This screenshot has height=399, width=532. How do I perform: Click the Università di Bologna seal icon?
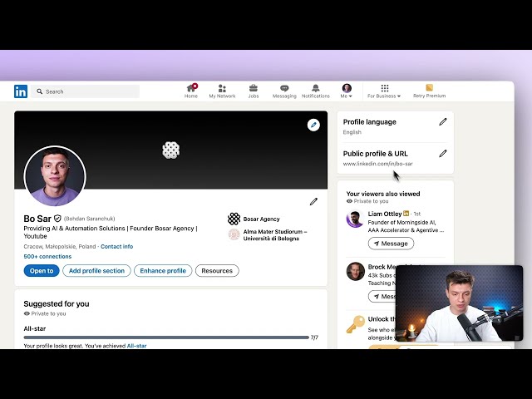pos(234,234)
